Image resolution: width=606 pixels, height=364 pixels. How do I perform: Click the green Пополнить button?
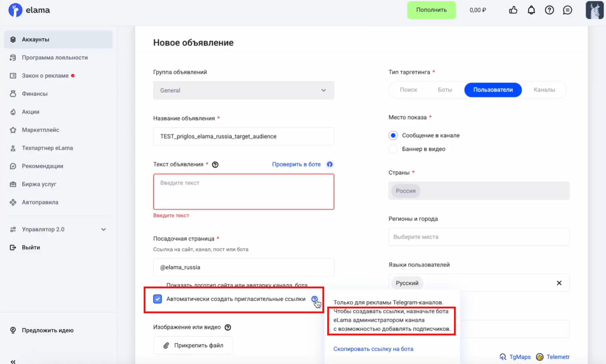pyautogui.click(x=431, y=10)
